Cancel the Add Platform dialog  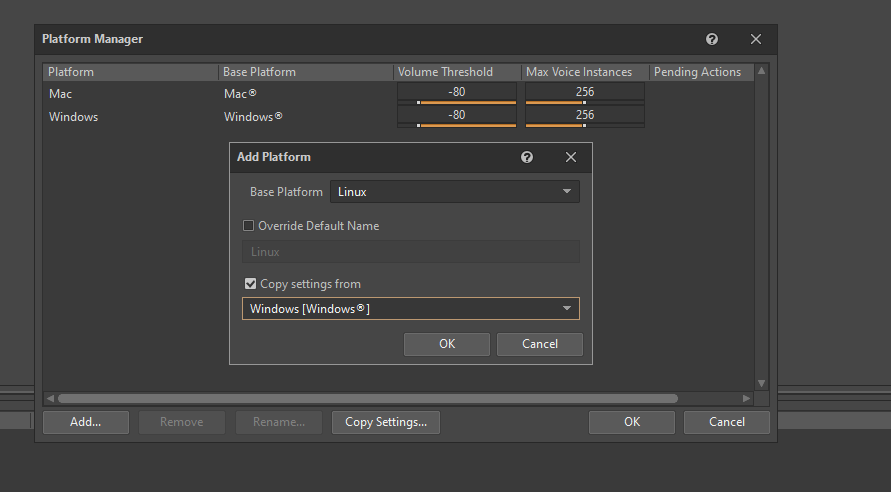pyautogui.click(x=540, y=344)
